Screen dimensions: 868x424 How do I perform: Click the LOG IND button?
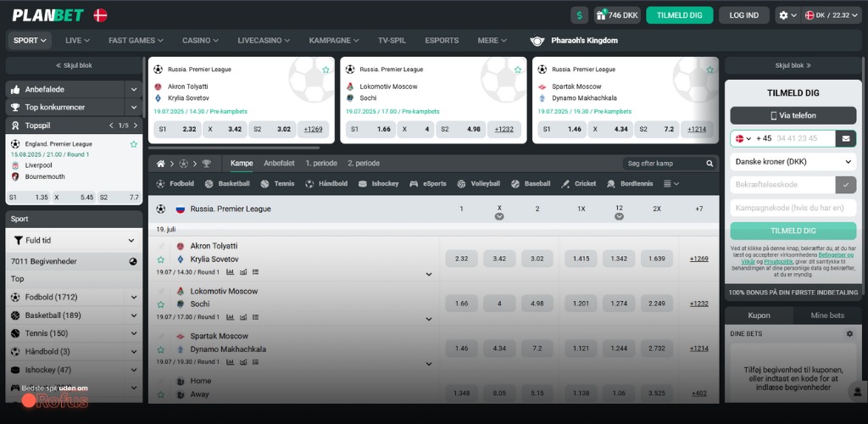click(x=743, y=15)
